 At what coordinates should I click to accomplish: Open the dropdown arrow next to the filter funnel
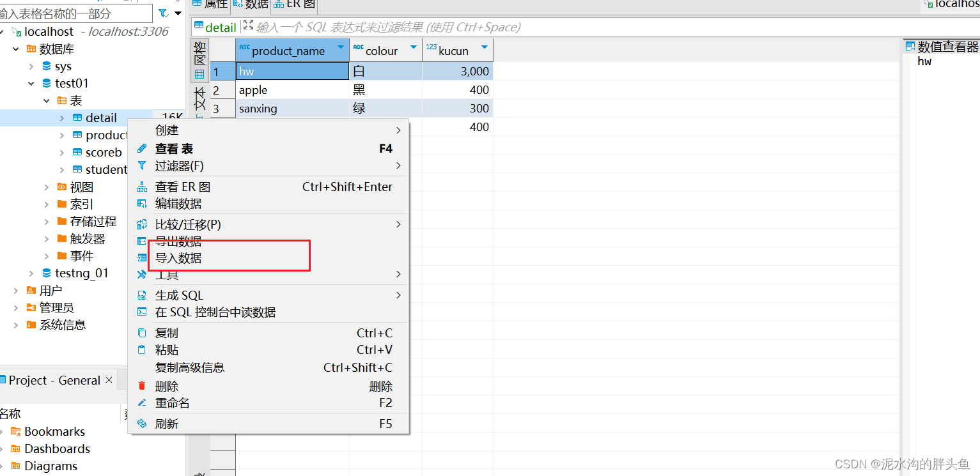178,13
